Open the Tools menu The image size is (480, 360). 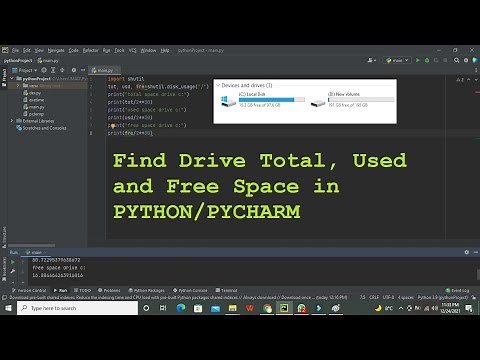pyautogui.click(x=119, y=50)
